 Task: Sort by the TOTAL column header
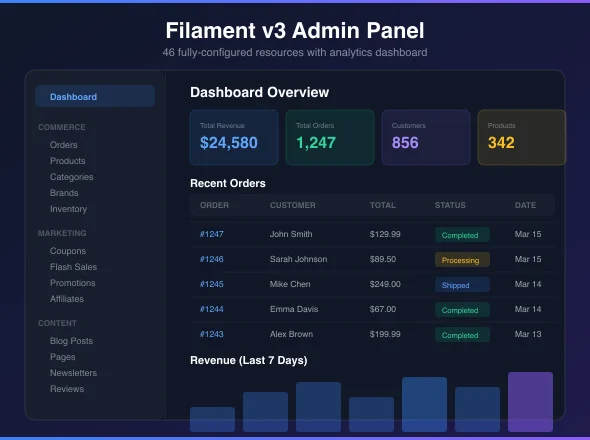pos(383,205)
